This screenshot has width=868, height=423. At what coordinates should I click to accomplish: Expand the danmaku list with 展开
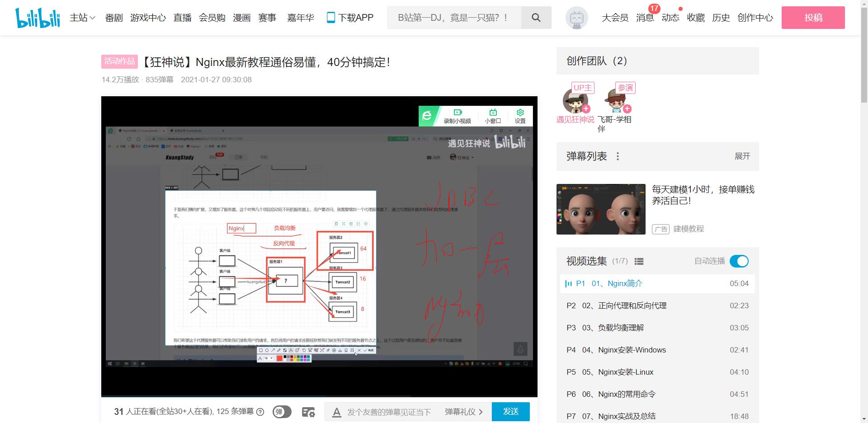[742, 156]
